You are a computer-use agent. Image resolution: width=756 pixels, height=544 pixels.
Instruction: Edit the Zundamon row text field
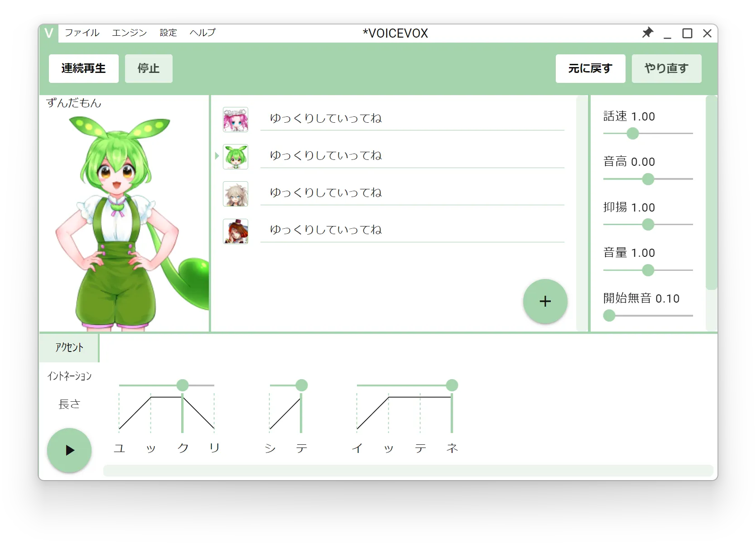412,155
